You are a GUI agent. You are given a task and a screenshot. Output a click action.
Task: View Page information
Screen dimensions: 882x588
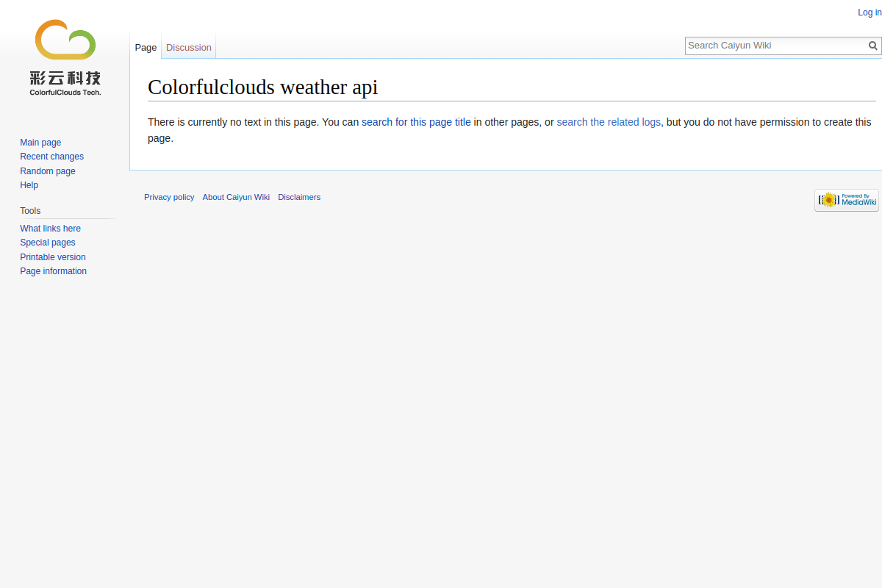tap(53, 271)
